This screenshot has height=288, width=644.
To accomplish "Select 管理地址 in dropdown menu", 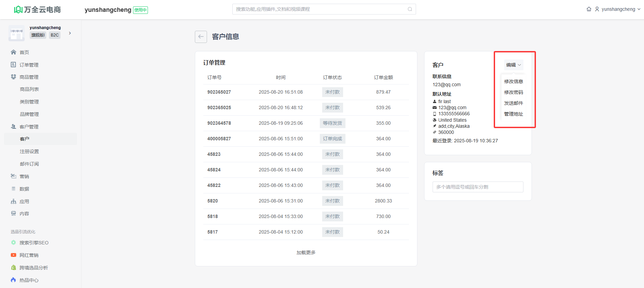I will coord(513,114).
